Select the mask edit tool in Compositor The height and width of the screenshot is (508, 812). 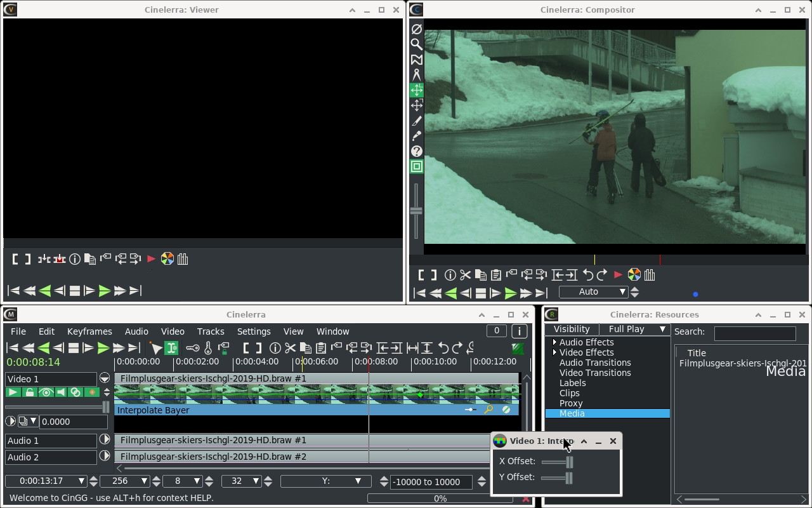416,59
